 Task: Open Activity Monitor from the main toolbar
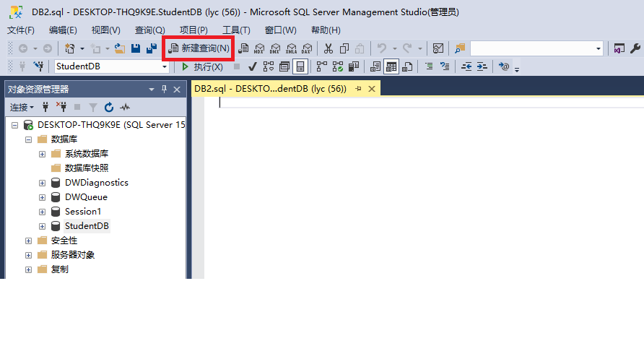(x=438, y=48)
